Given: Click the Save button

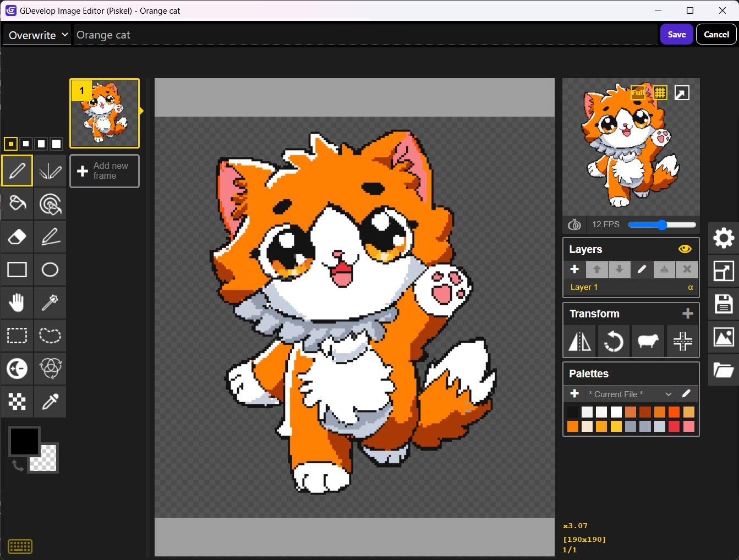Looking at the screenshot, I should pos(677,35).
